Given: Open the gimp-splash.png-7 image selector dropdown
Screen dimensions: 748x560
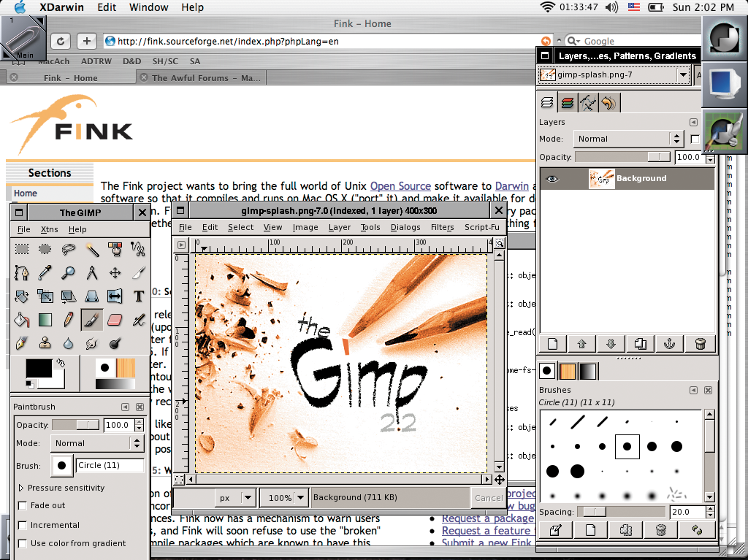Looking at the screenshot, I should pos(614,75).
